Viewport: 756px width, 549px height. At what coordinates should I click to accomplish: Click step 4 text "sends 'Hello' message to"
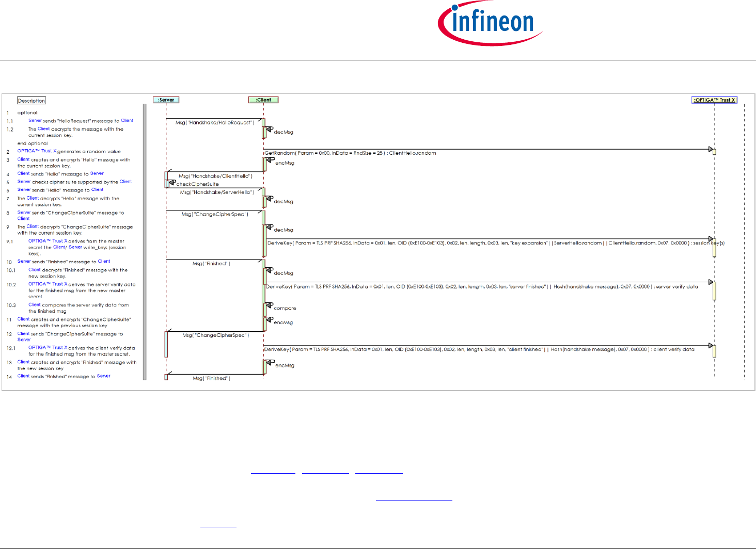pyautogui.click(x=60, y=174)
